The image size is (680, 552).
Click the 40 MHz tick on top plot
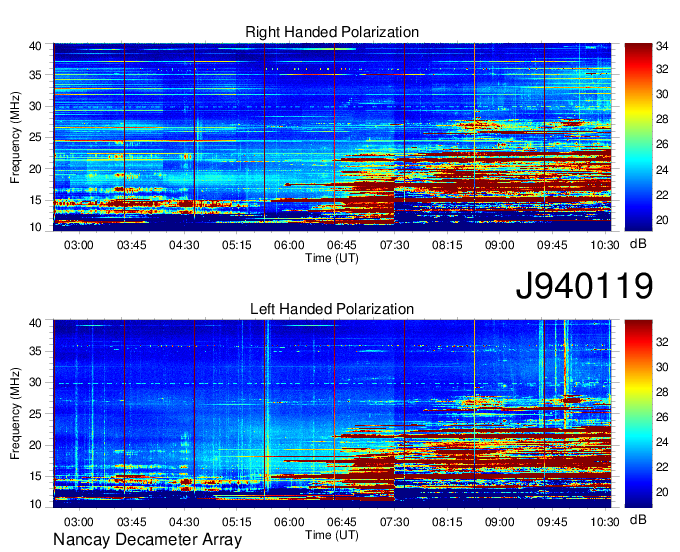[x=35, y=46]
